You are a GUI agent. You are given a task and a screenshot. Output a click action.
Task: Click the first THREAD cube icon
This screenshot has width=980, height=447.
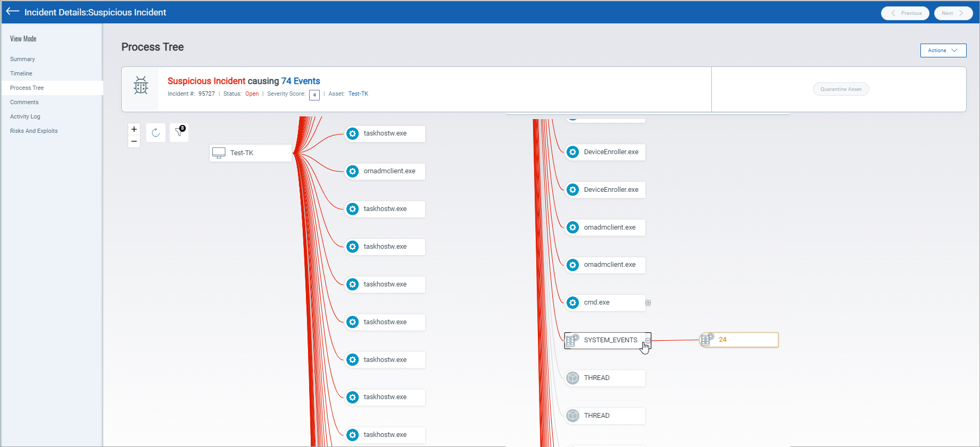coord(572,378)
